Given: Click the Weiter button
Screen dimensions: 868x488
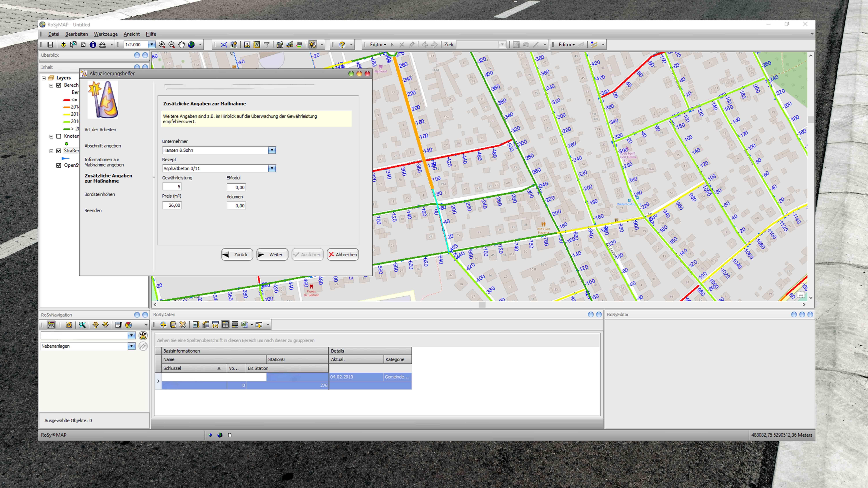Looking at the screenshot, I should [x=272, y=255].
